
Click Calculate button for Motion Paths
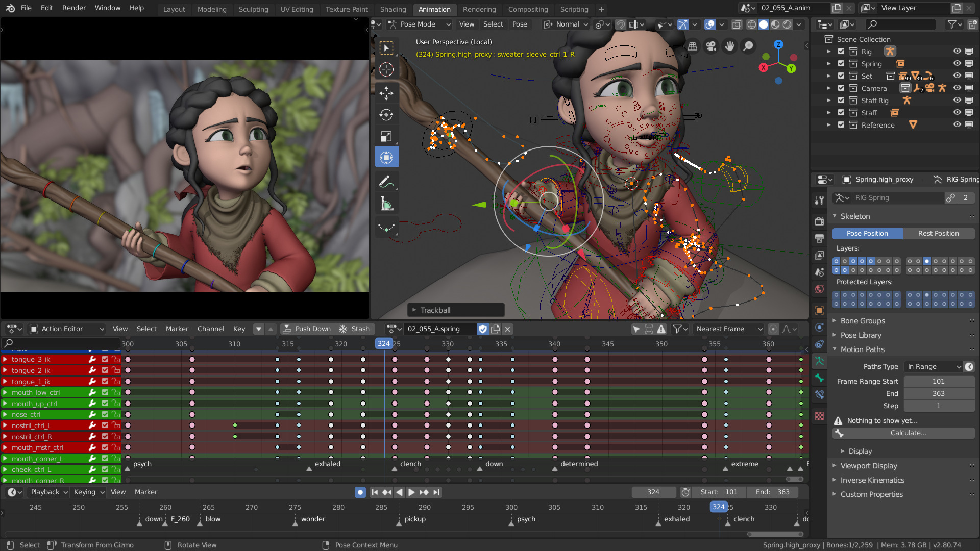coord(908,433)
